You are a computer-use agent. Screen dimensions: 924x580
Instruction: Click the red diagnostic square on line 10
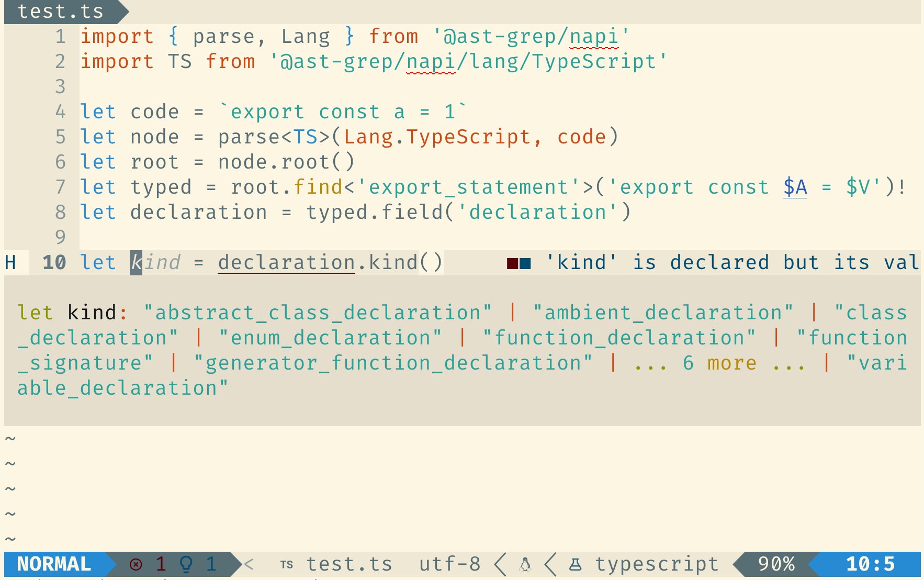[512, 263]
